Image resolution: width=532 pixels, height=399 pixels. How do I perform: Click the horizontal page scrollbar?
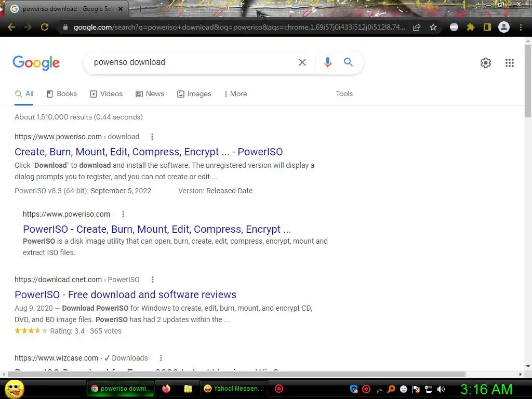(236, 374)
